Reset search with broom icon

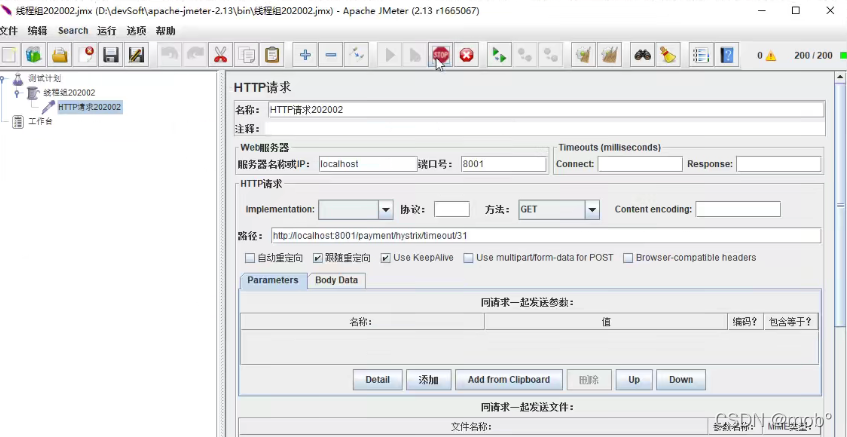668,55
